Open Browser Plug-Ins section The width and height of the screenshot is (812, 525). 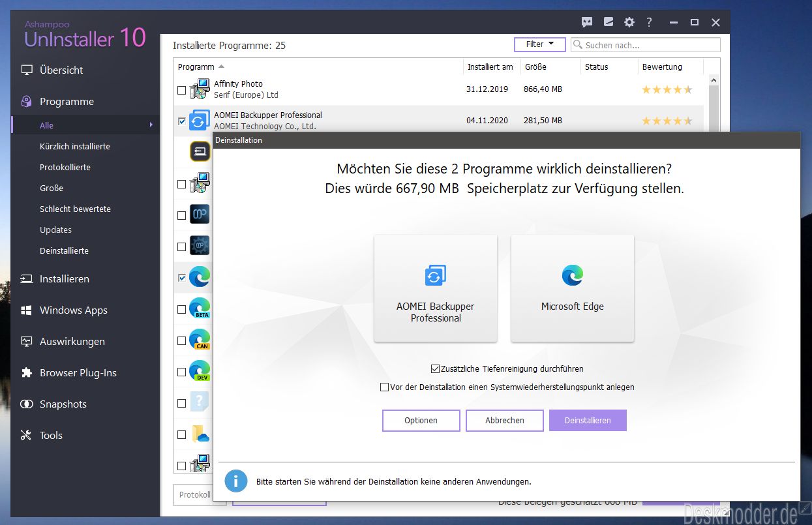click(x=78, y=373)
